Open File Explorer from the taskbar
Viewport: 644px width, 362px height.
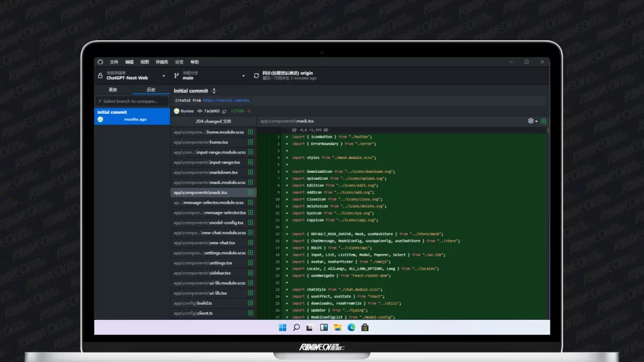(x=338, y=327)
